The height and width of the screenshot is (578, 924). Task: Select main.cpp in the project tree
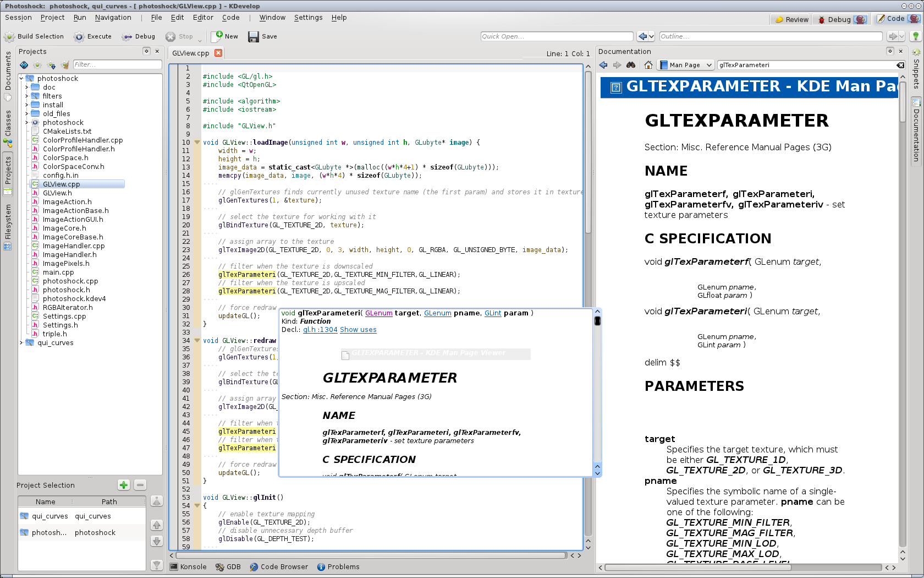(58, 272)
